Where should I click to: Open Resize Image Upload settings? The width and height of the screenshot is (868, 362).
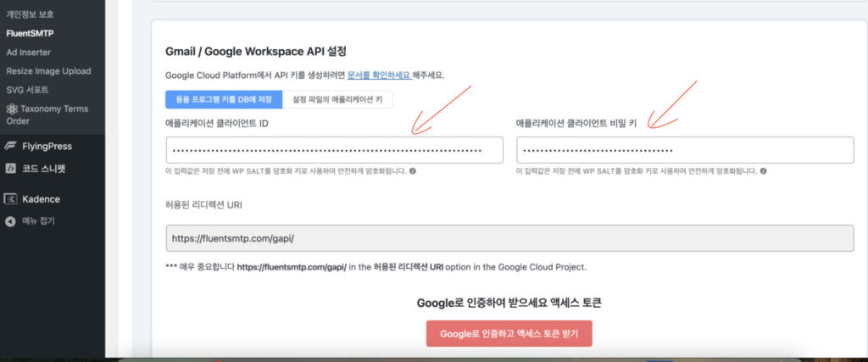click(x=48, y=71)
